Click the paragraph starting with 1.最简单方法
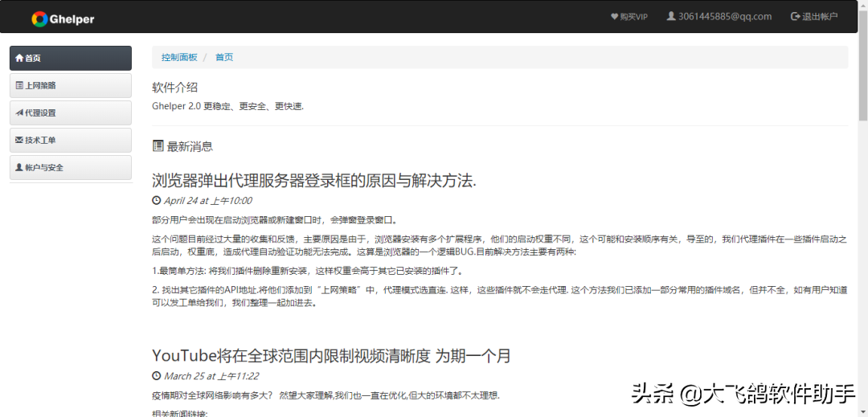The image size is (868, 417). click(x=307, y=271)
